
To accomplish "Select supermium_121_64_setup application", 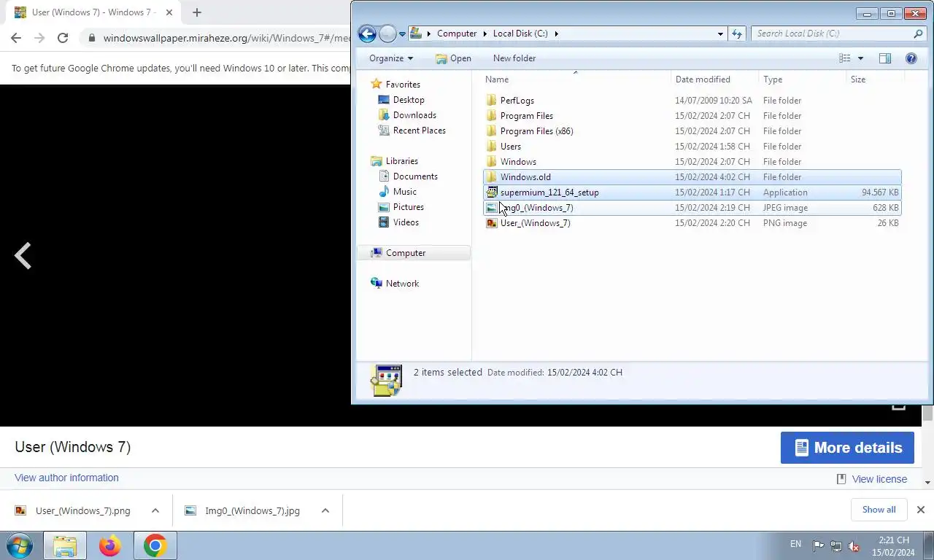I will tap(692, 192).
